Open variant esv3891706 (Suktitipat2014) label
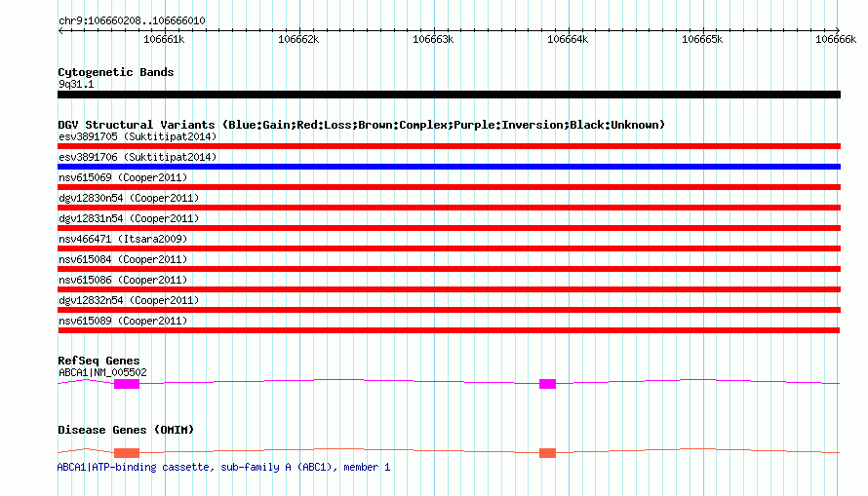Viewport: 868px width, 496px height. (x=138, y=157)
